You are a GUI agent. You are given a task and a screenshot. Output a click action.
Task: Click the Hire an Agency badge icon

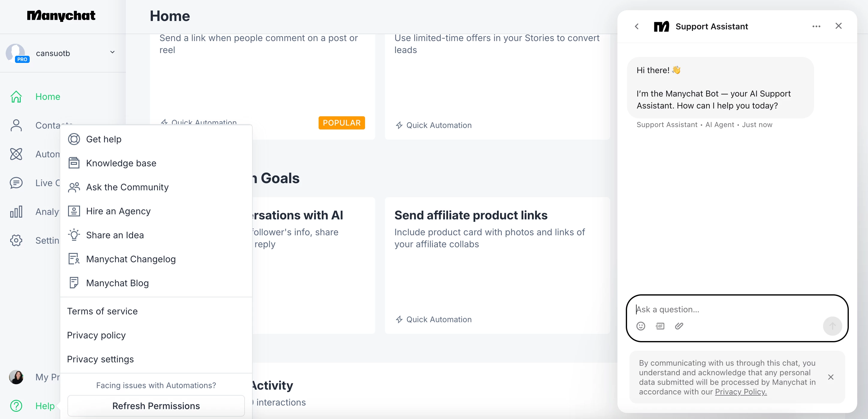tap(74, 211)
